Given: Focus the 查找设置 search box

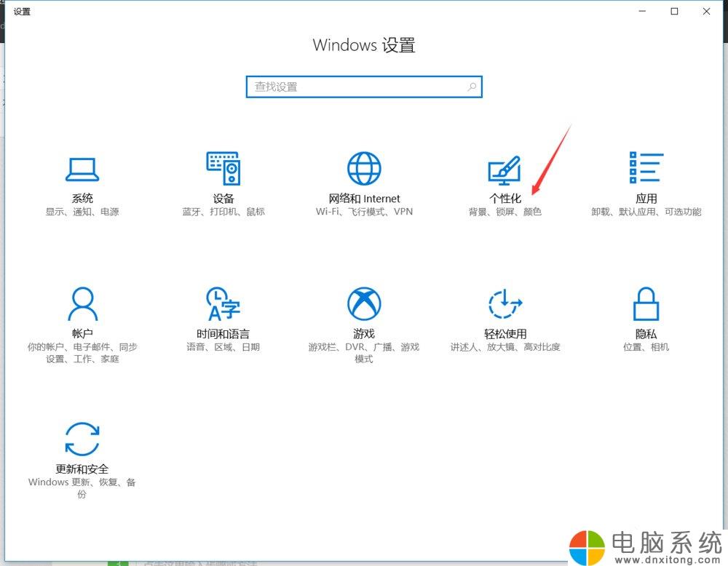Looking at the screenshot, I should (x=364, y=87).
